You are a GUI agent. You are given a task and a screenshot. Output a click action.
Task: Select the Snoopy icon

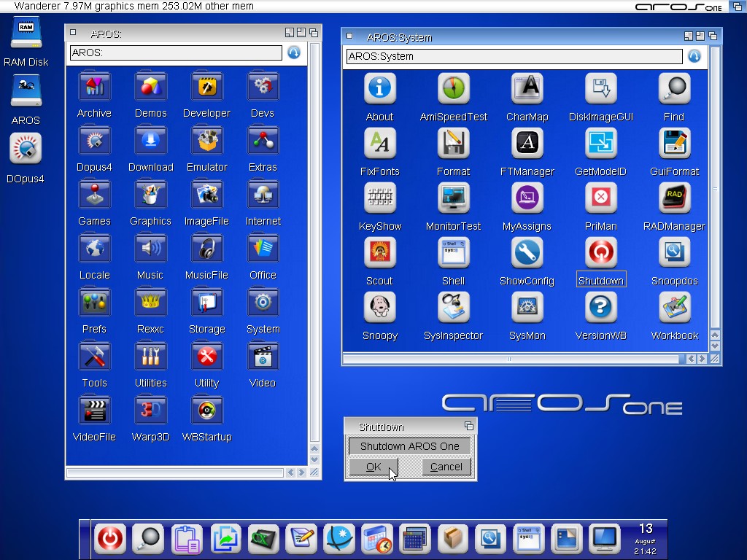(379, 308)
